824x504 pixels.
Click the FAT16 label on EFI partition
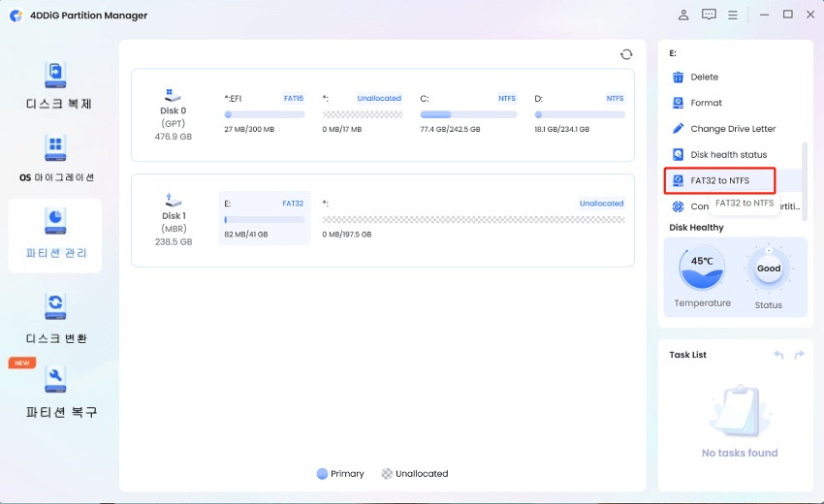294,98
